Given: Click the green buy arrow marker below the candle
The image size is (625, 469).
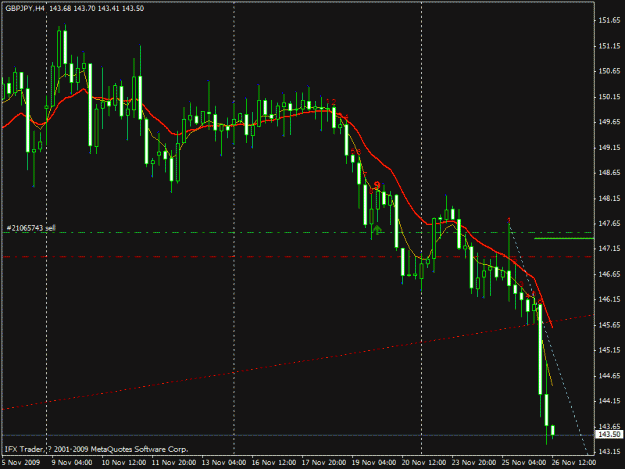Looking at the screenshot, I should pyautogui.click(x=377, y=230).
